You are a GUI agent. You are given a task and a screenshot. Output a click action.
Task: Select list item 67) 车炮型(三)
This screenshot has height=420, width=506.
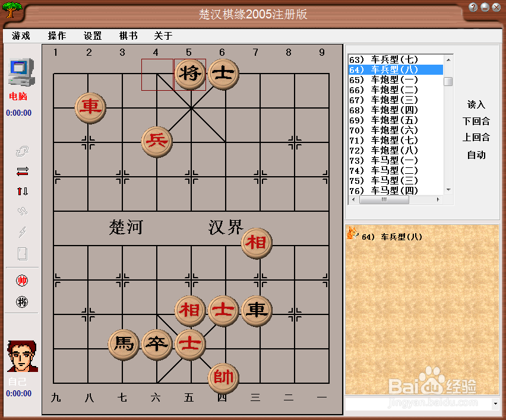pos(396,100)
